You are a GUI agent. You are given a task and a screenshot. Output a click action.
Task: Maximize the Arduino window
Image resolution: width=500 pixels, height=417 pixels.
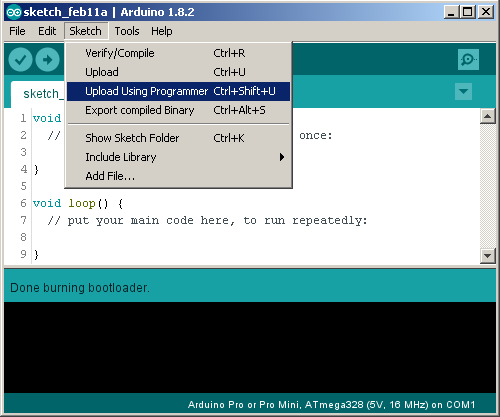(468, 12)
